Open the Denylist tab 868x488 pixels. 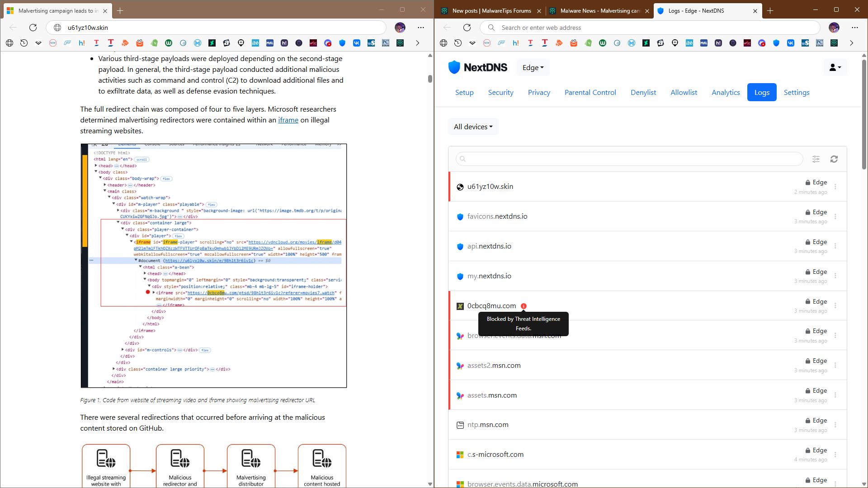643,92
